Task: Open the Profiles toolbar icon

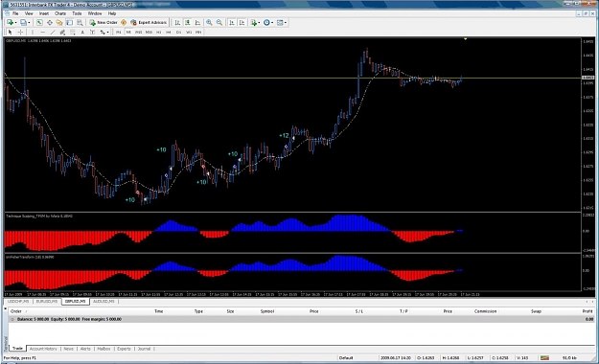Action: pyautogui.click(x=23, y=23)
